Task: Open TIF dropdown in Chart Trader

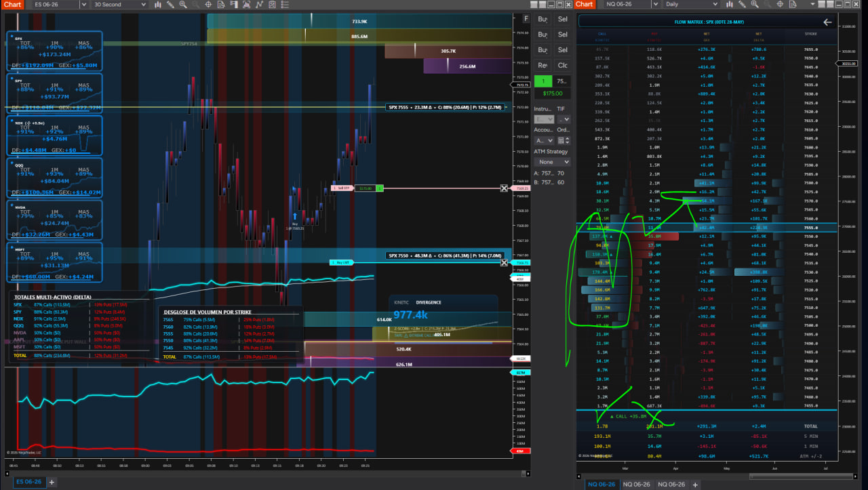Action: (564, 119)
